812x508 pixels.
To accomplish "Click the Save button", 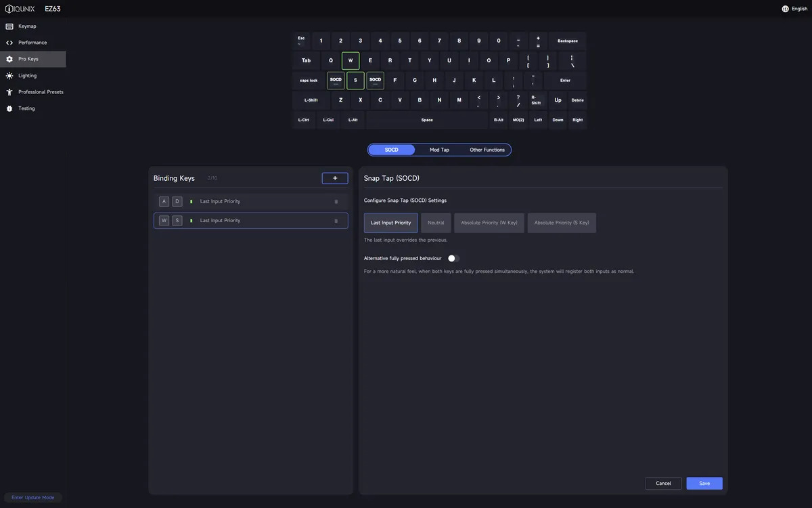I will point(704,484).
